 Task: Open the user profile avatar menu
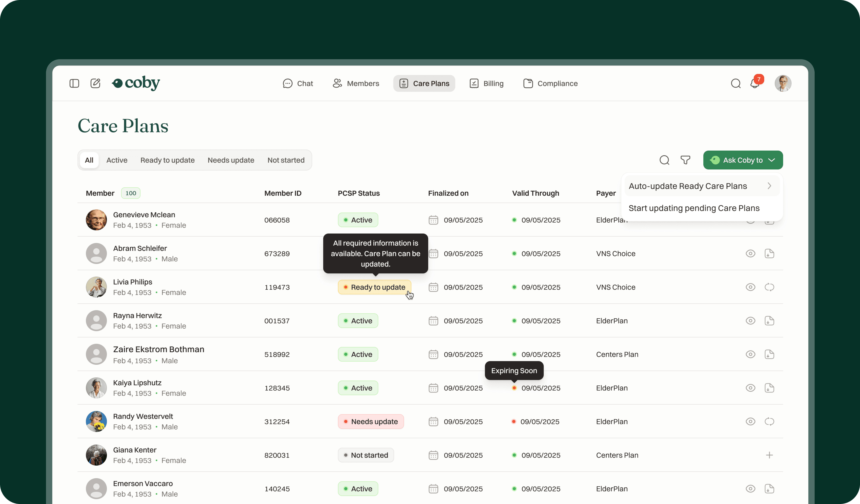(x=783, y=83)
